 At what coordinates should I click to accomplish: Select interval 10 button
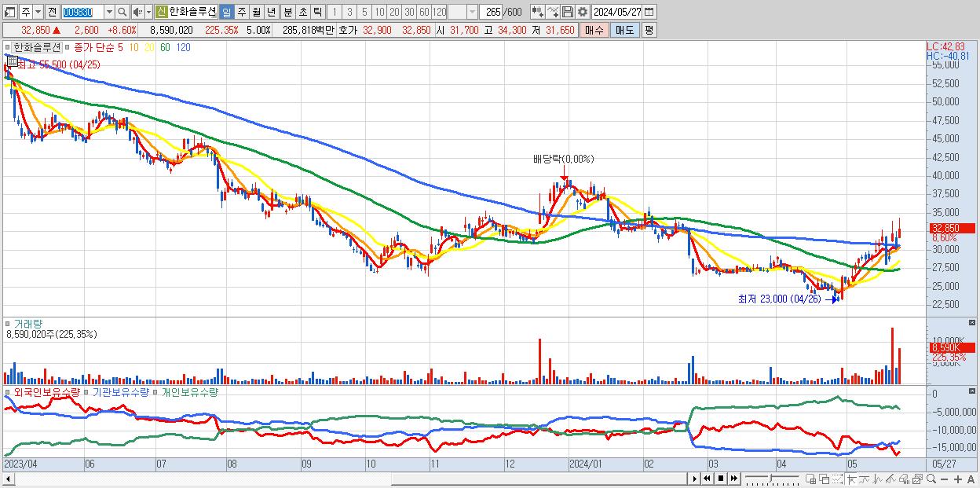click(379, 12)
